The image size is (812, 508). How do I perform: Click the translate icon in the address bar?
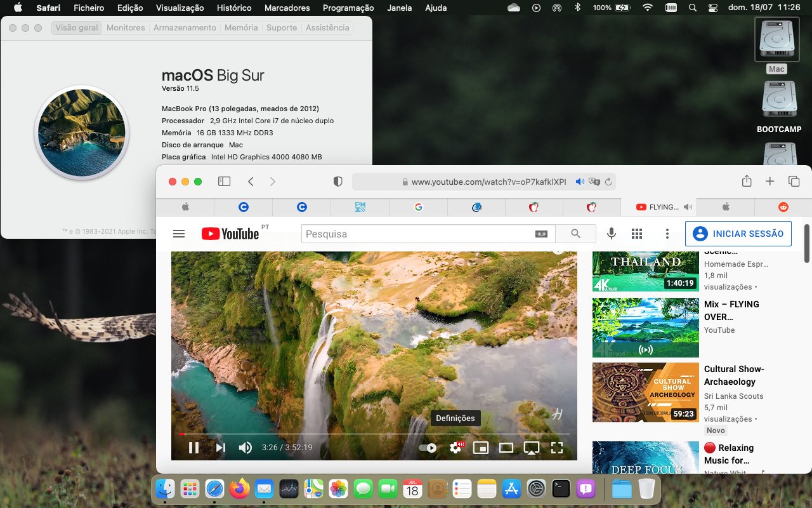(594, 182)
